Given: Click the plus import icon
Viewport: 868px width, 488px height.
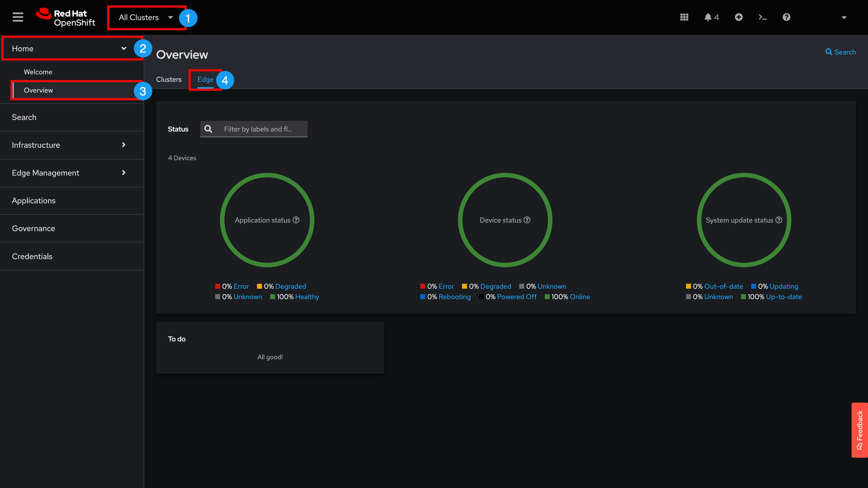Looking at the screenshot, I should tap(739, 17).
